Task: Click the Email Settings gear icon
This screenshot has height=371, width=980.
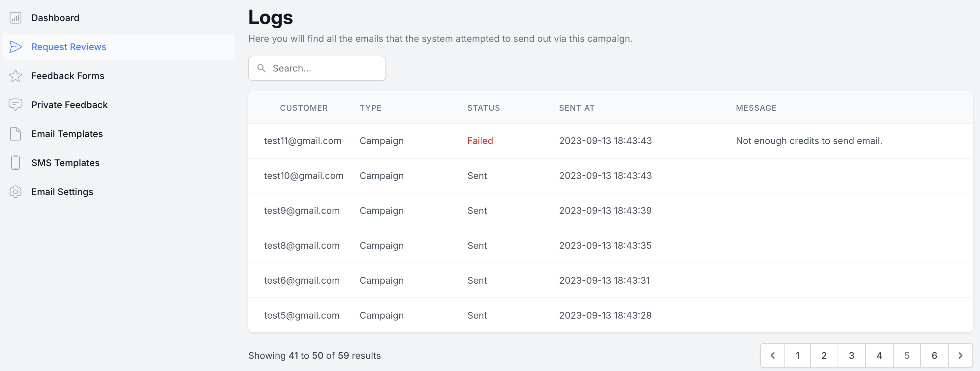Action: [15, 191]
